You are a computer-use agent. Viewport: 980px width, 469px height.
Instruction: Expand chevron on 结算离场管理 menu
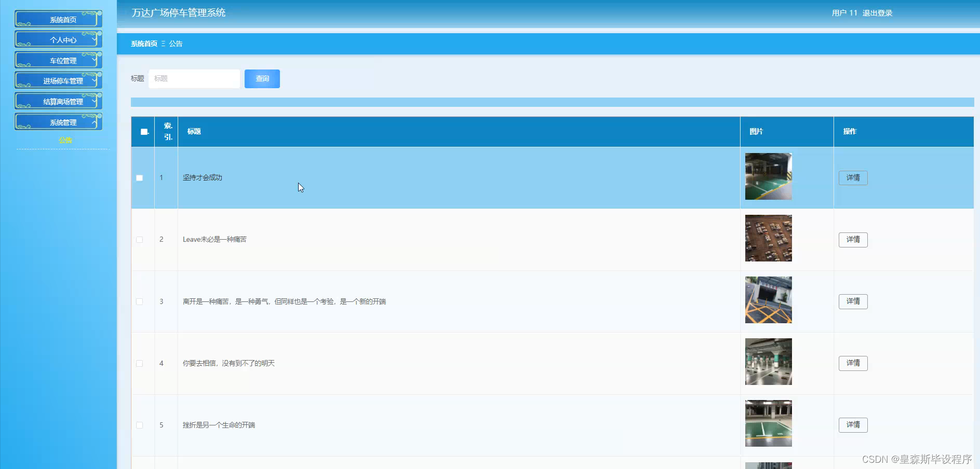tap(94, 101)
